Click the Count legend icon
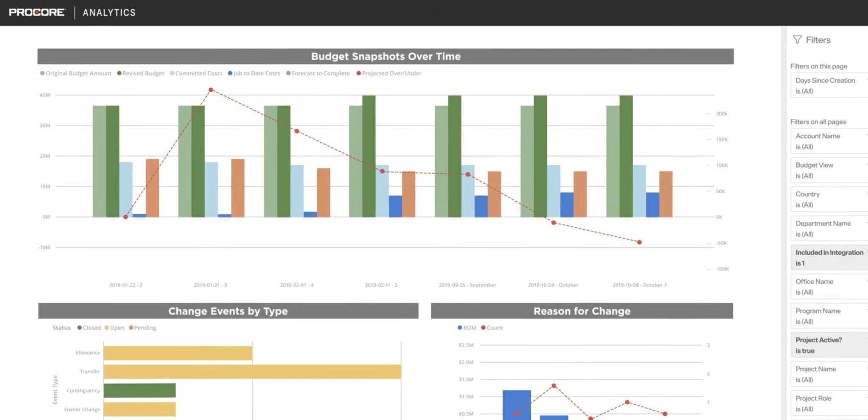This screenshot has height=420, width=868. [x=482, y=328]
